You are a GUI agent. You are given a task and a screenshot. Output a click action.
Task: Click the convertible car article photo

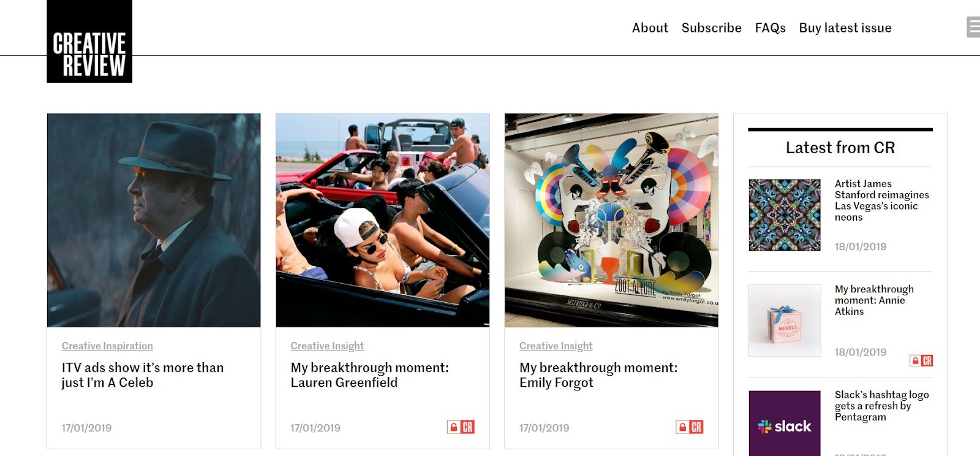383,220
